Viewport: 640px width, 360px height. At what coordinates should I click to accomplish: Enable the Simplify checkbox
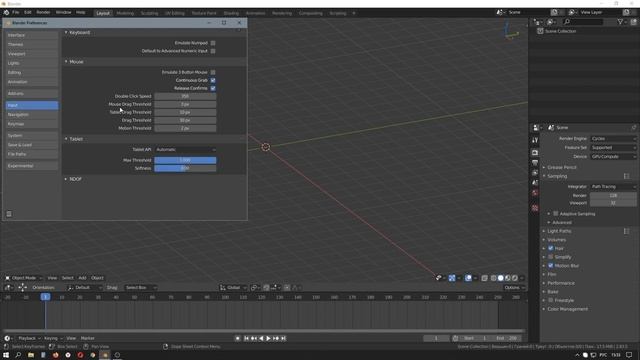coord(551,257)
